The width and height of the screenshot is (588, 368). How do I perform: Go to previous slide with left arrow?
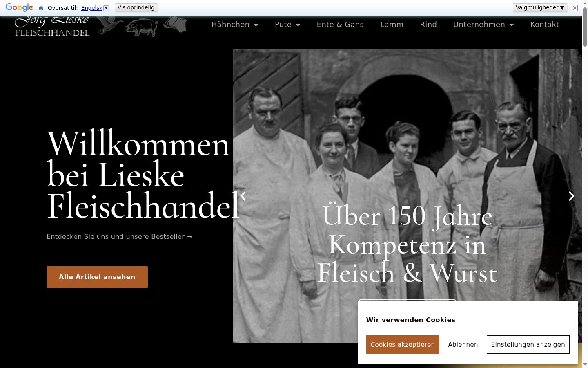point(243,196)
